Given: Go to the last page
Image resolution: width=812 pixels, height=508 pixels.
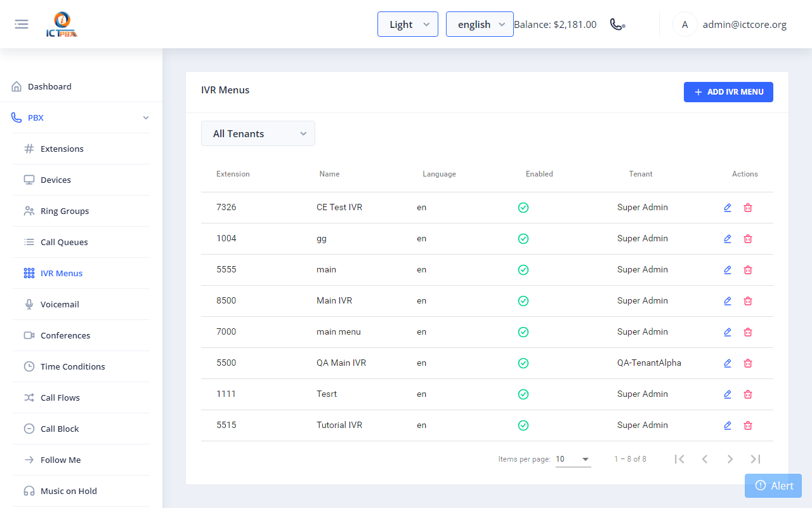Looking at the screenshot, I should (756, 459).
